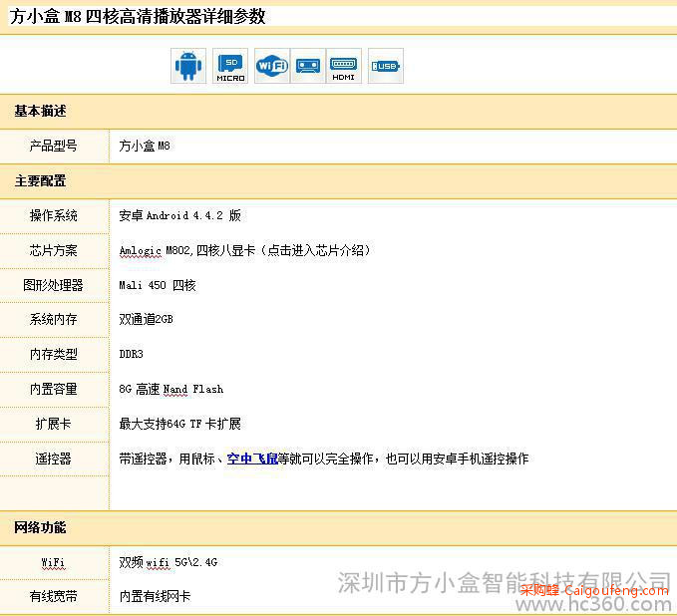677x616 pixels.
Task: Click the Android robot icon
Action: 188,66
